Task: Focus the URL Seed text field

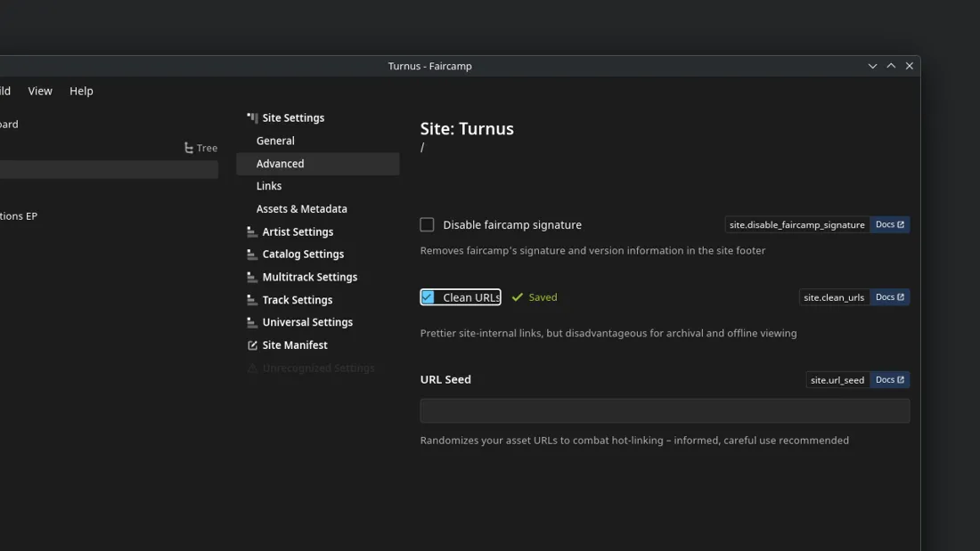Action: tap(665, 411)
